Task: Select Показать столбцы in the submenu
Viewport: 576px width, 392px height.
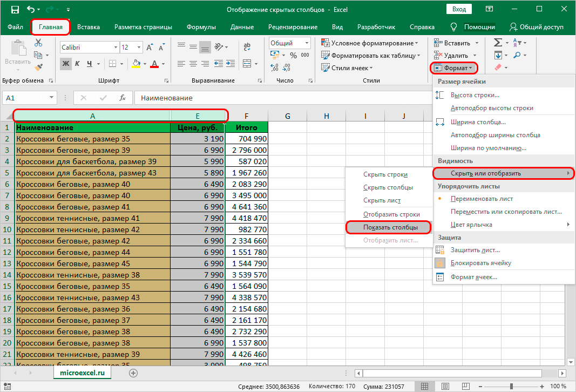Action: [x=390, y=228]
